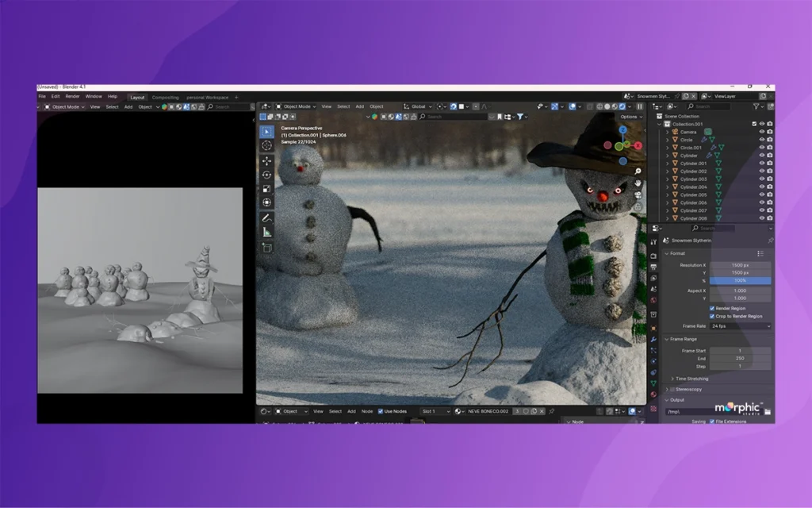
Task: Click the red X axis gizmo ball
Action: pos(638,146)
